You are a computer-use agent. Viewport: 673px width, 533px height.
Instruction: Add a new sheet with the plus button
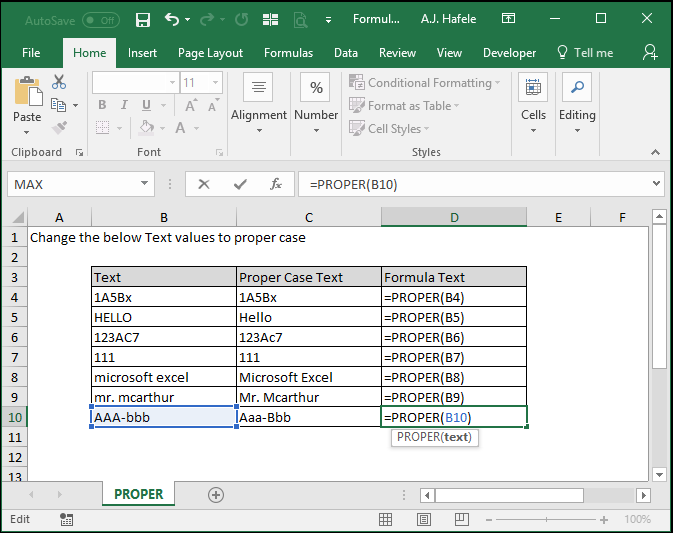(215, 495)
